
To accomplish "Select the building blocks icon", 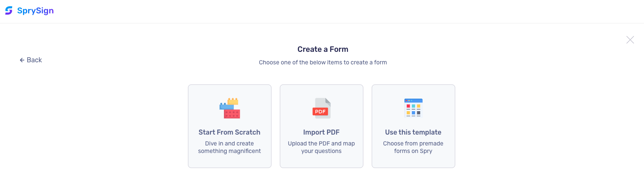I will [230, 108].
